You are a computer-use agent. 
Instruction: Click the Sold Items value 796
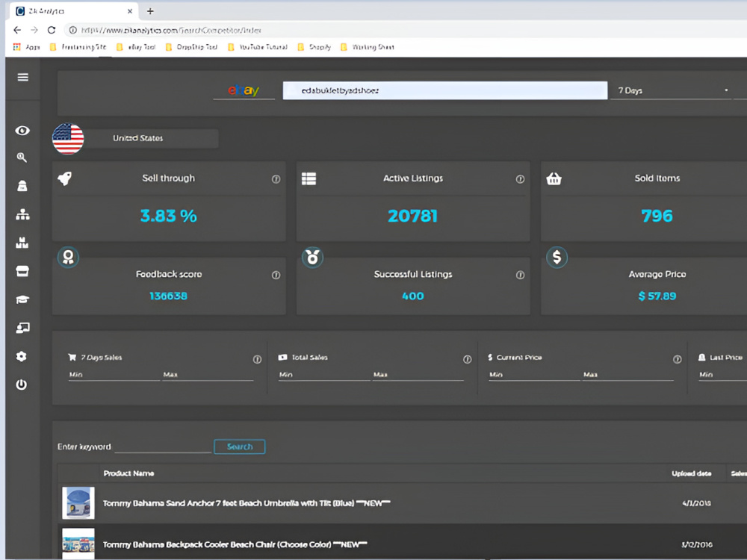(x=657, y=217)
